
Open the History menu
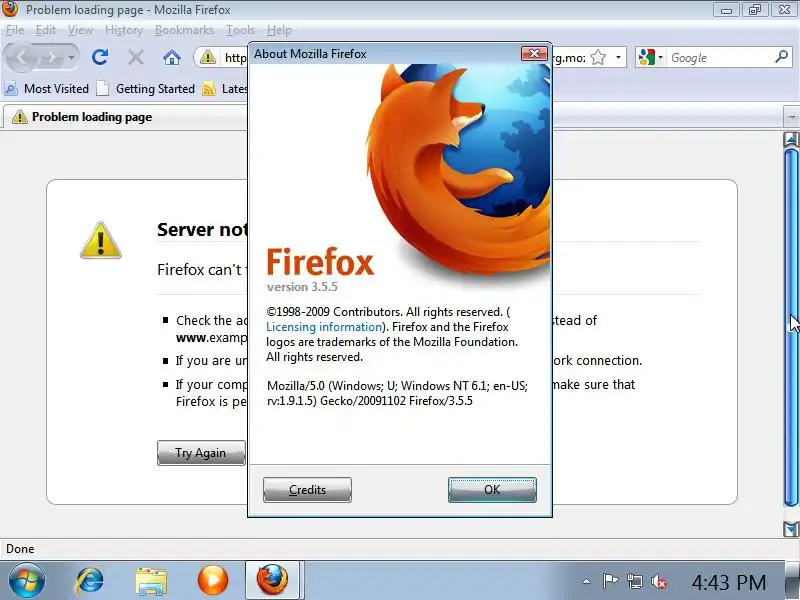(x=124, y=30)
